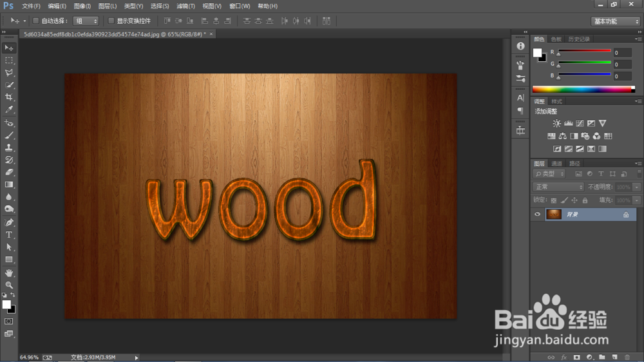Click the R red slider
The height and width of the screenshot is (362, 644).
click(584, 51)
